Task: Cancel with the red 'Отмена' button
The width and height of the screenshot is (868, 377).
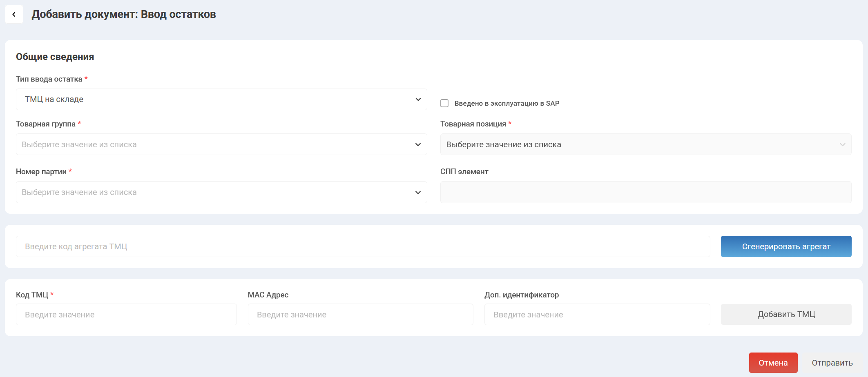Action: click(x=773, y=363)
